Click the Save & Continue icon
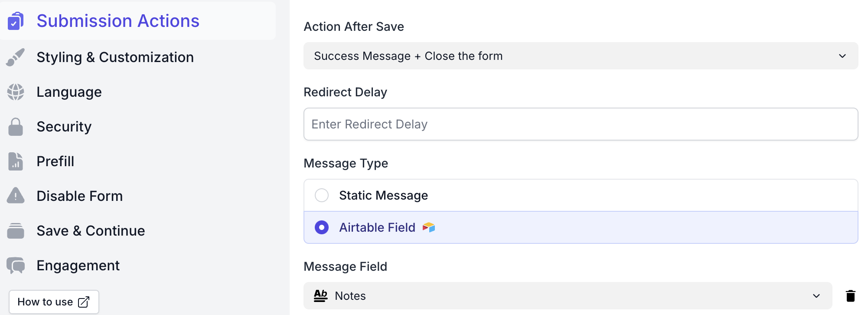This screenshot has height=315, width=868. (x=16, y=231)
